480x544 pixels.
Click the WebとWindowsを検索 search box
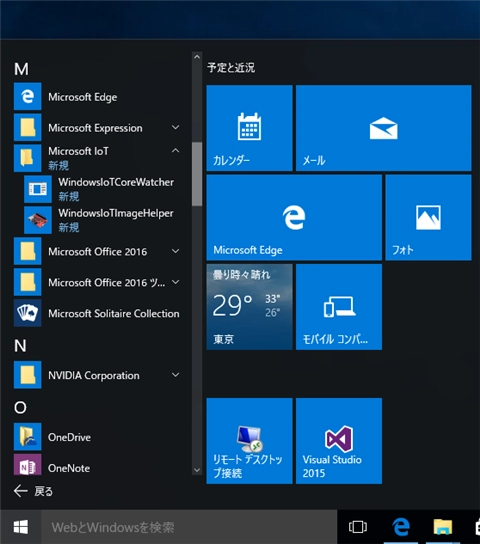(189, 527)
